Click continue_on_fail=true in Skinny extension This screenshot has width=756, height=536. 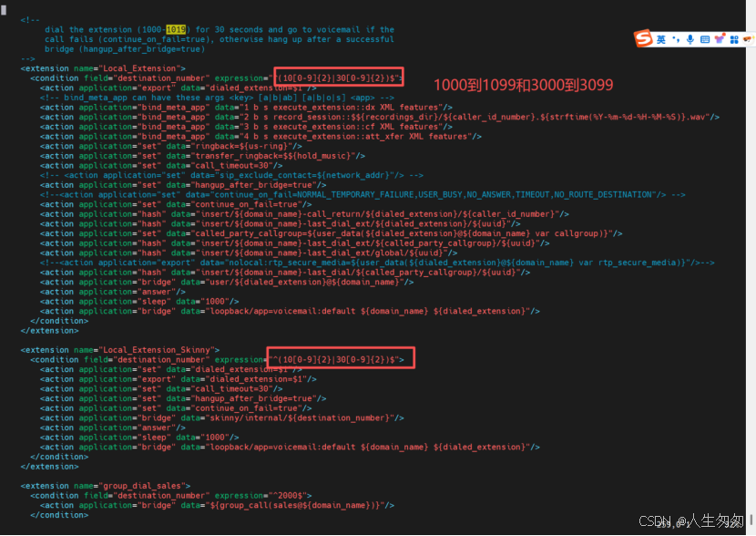point(176,408)
